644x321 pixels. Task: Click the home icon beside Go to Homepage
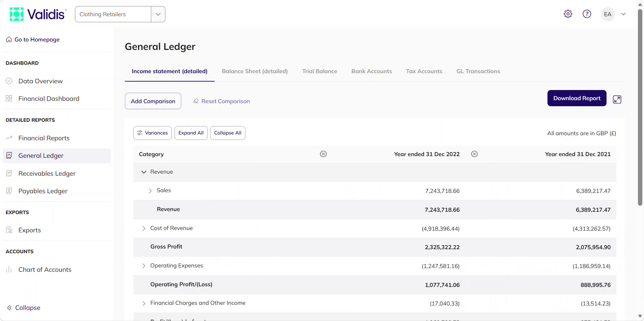[x=9, y=39]
